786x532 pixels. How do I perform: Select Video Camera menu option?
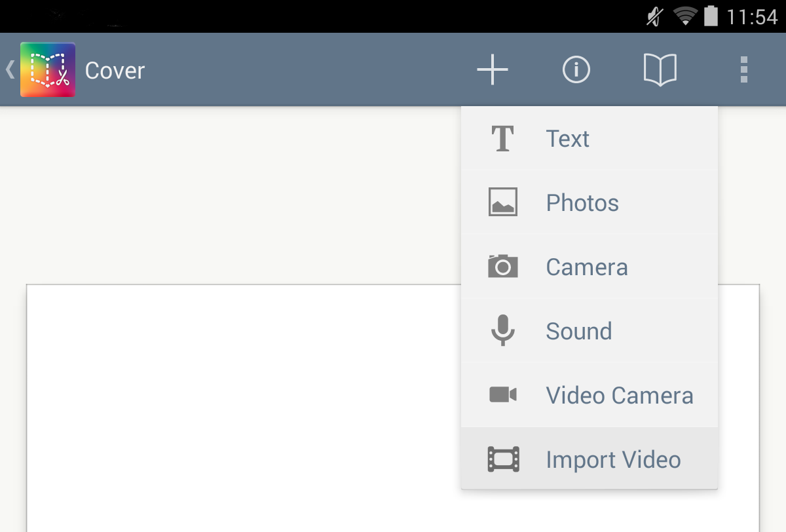tap(589, 395)
